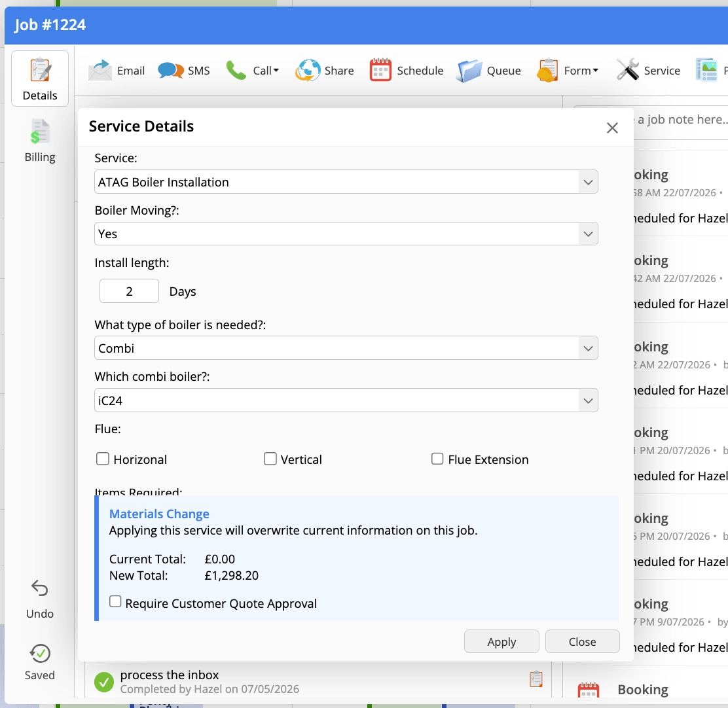Close Service Details with the X
Viewport: 728px width, 708px height.
[612, 128]
